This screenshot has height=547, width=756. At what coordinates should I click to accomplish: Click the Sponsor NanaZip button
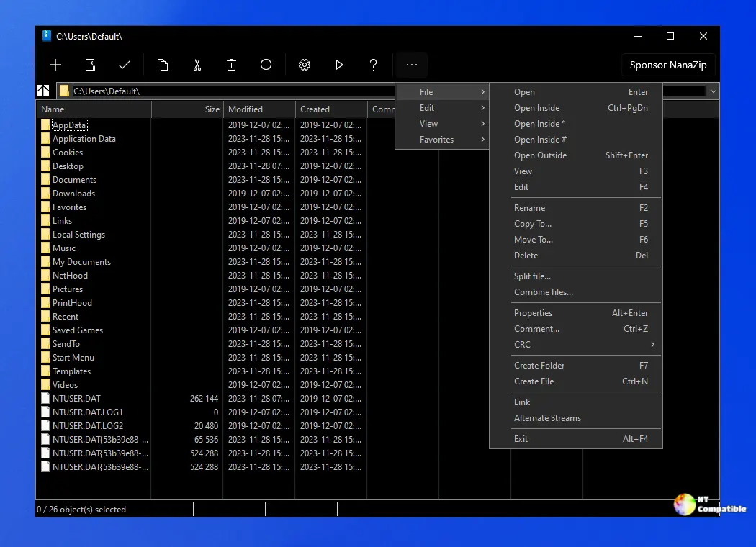(x=667, y=65)
